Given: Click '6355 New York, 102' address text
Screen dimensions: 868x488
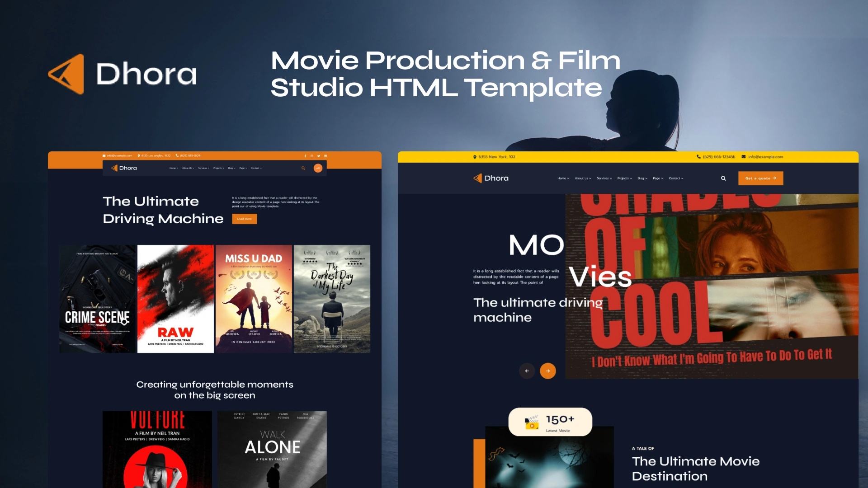Looking at the screenshot, I should coord(497,157).
